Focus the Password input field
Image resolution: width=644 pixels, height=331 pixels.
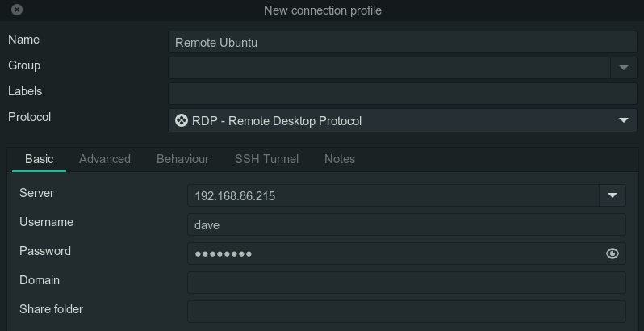395,253
